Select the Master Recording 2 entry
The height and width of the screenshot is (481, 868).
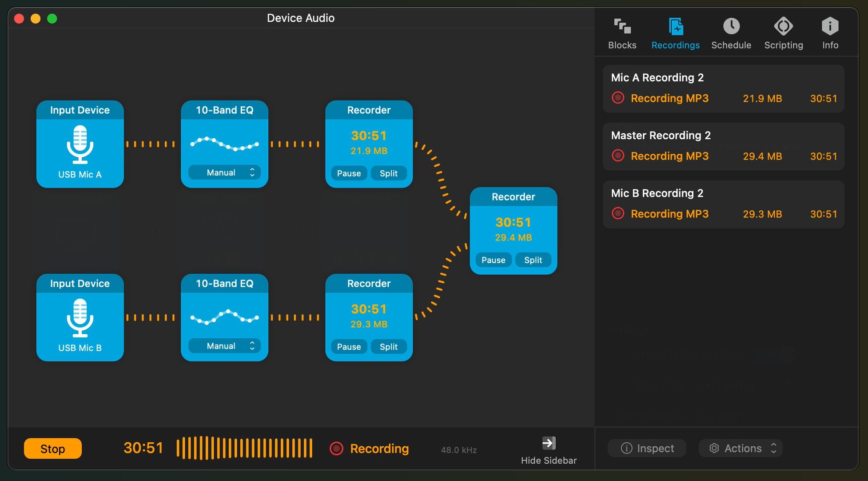[x=723, y=147]
